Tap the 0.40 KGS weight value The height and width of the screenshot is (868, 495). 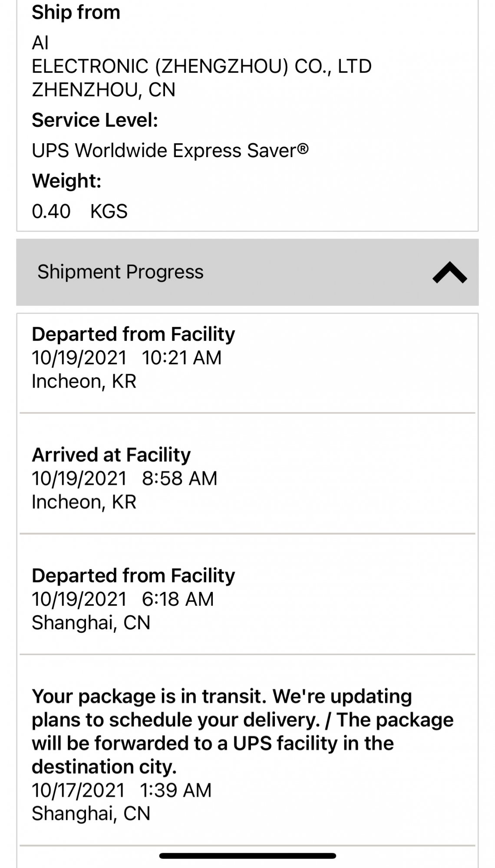pos(80,211)
